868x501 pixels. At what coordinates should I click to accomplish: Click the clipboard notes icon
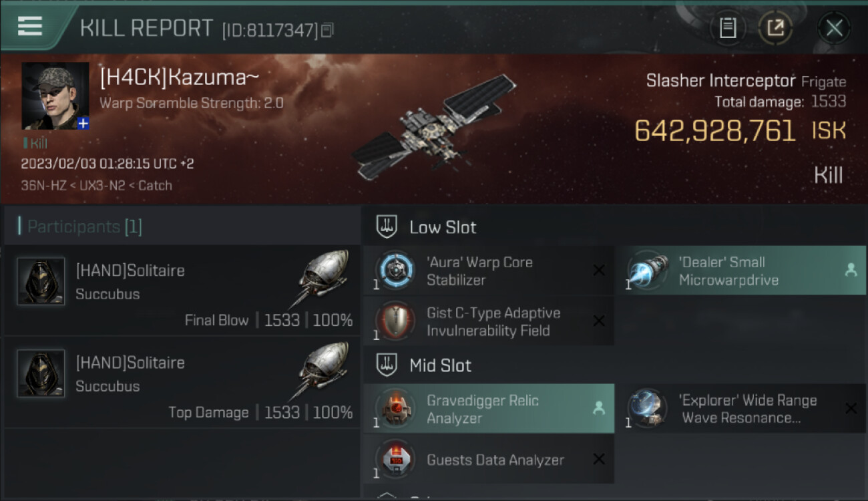728,28
